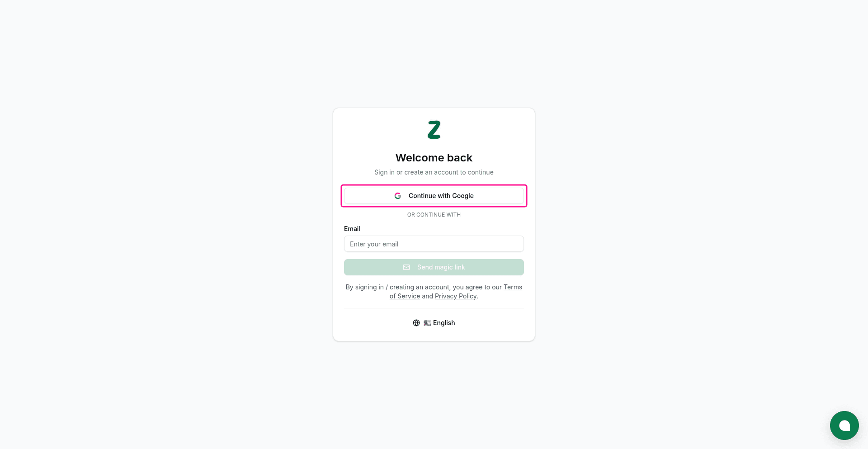
Task: Click the US flag icon
Action: 427,322
